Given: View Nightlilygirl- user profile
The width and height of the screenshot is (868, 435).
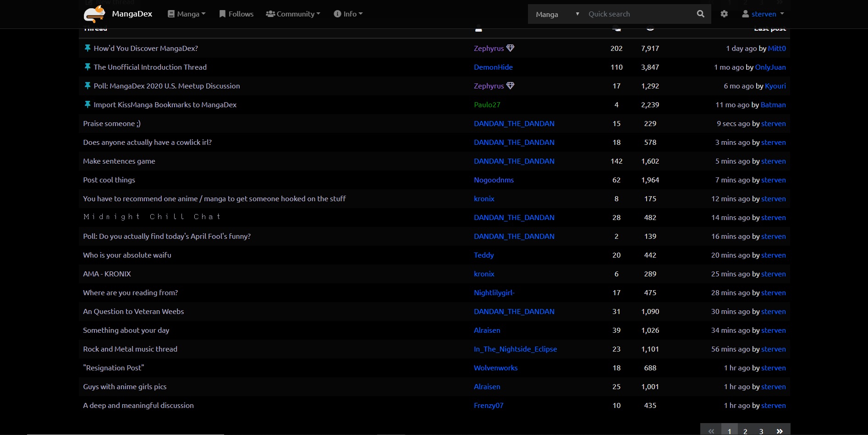Looking at the screenshot, I should coord(494,292).
